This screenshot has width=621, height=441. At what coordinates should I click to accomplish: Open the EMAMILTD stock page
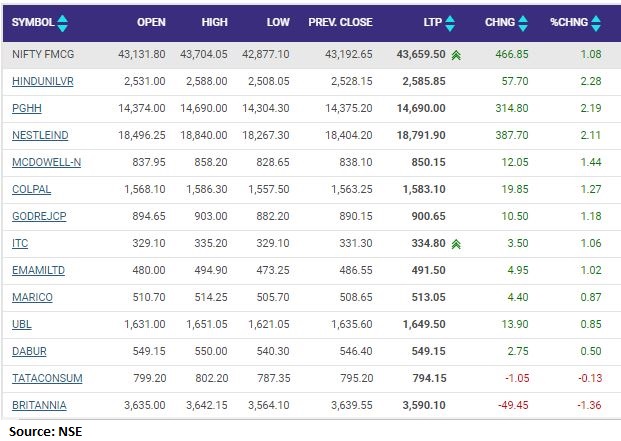coord(37,270)
